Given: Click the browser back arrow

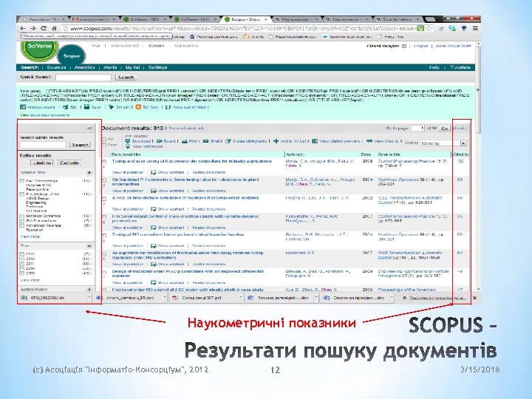Looking at the screenshot, I should tap(23, 29).
